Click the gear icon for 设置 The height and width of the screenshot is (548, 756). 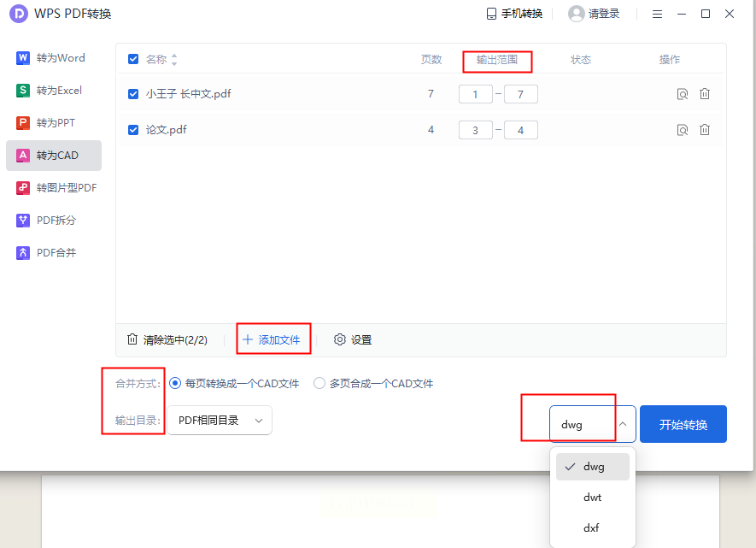(339, 339)
